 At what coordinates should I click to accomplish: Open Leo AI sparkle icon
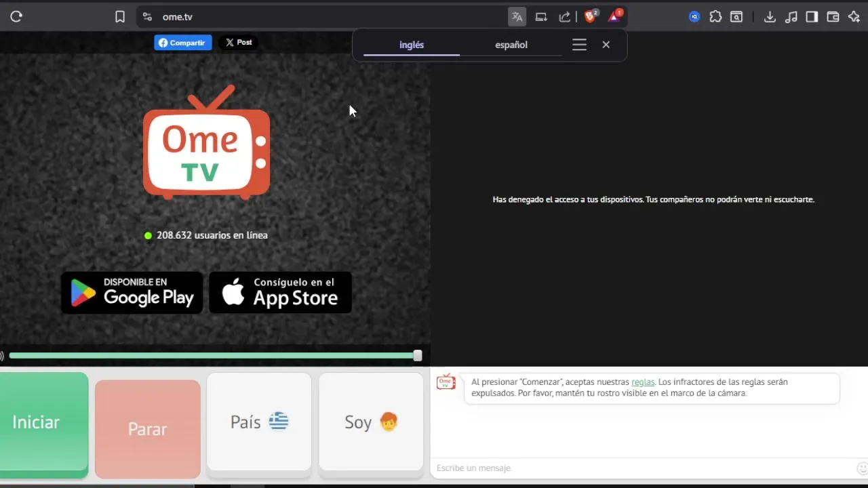854,17
